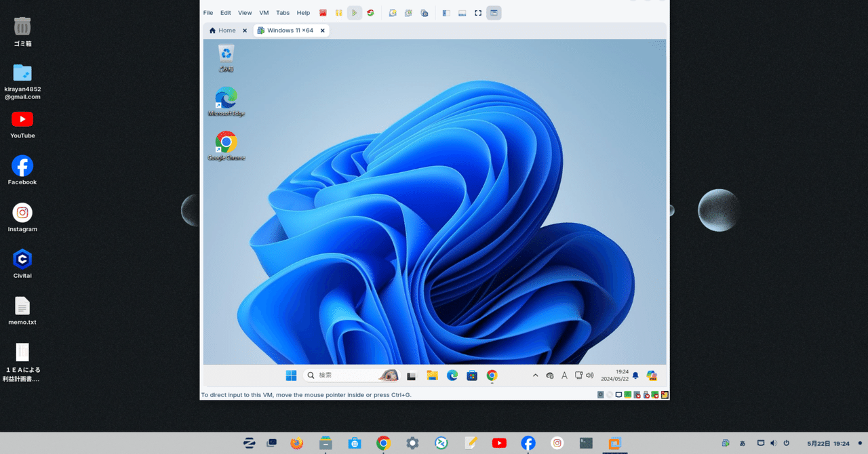Expand the Help menu

[303, 12]
